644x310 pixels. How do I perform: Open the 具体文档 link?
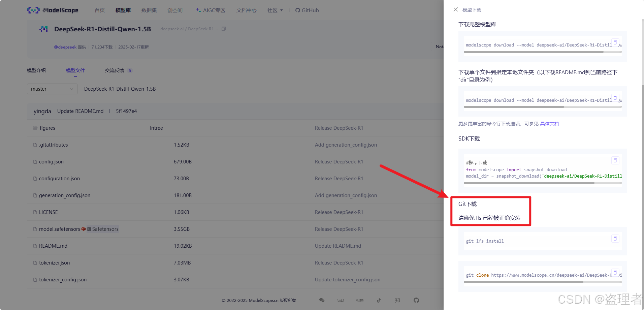[x=550, y=124]
